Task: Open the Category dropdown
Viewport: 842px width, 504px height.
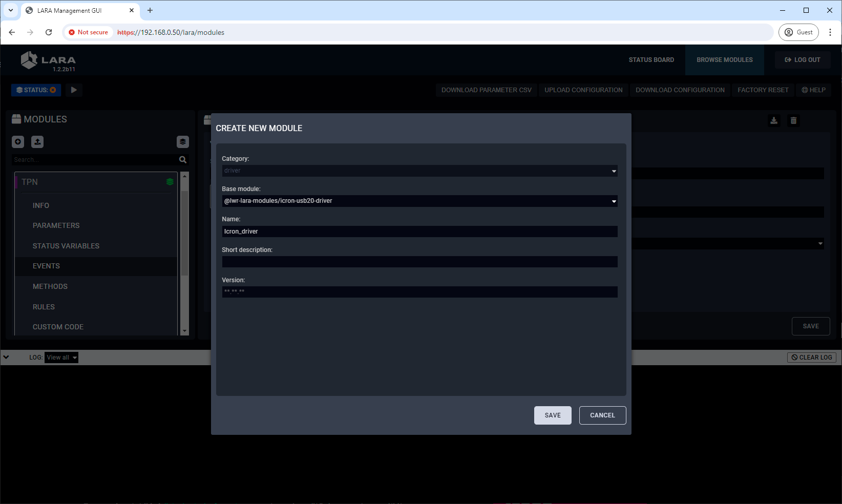Action: [x=419, y=171]
